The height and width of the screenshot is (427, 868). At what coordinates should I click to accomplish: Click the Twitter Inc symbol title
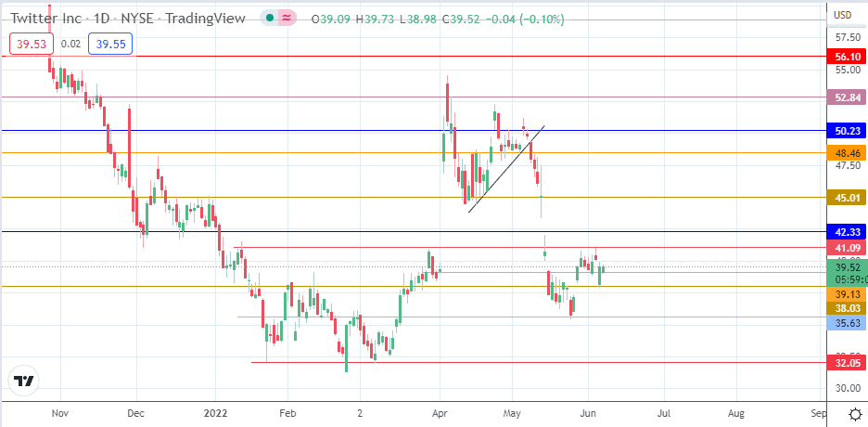(x=45, y=19)
